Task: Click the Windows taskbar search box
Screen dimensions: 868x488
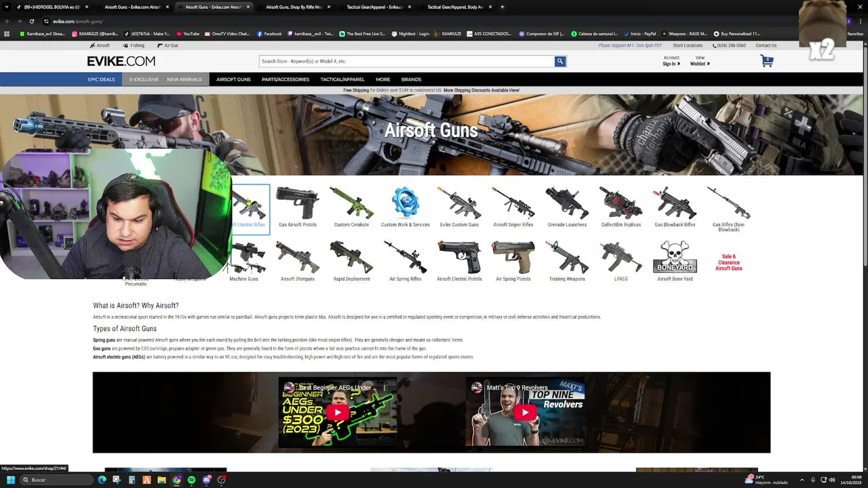Action: point(57,480)
